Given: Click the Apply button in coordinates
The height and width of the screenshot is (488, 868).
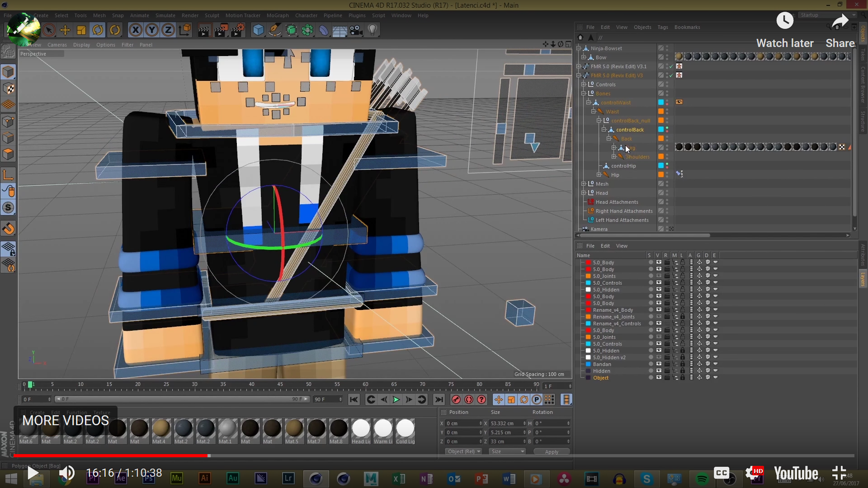Looking at the screenshot, I should (552, 451).
